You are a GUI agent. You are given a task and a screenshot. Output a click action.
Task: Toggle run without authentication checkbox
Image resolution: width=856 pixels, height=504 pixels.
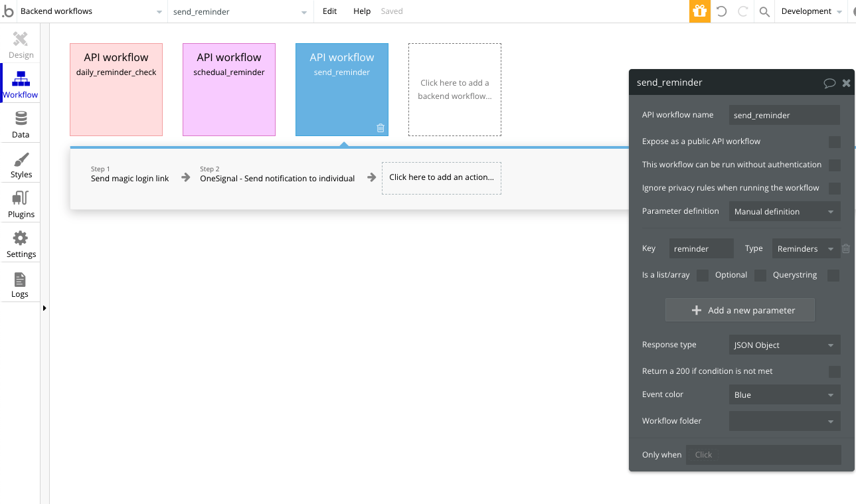(835, 165)
